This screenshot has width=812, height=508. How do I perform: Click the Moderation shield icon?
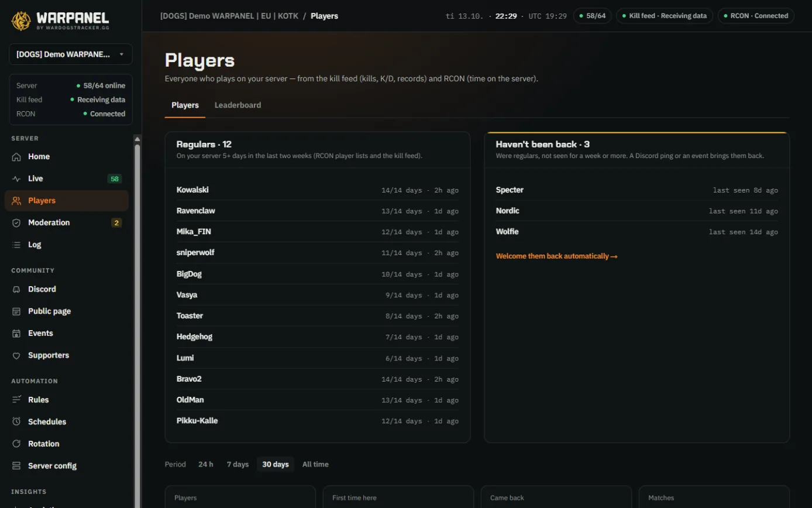click(x=16, y=223)
